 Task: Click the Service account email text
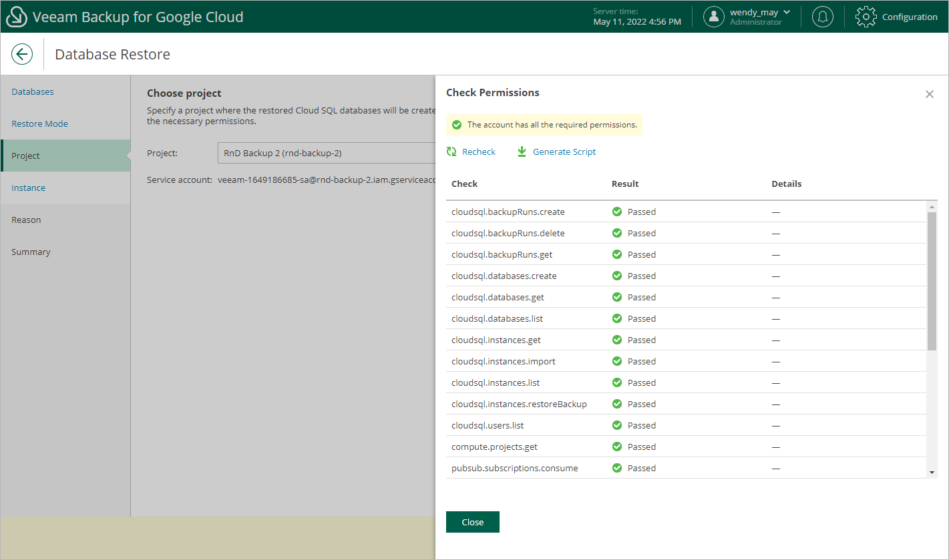[327, 180]
